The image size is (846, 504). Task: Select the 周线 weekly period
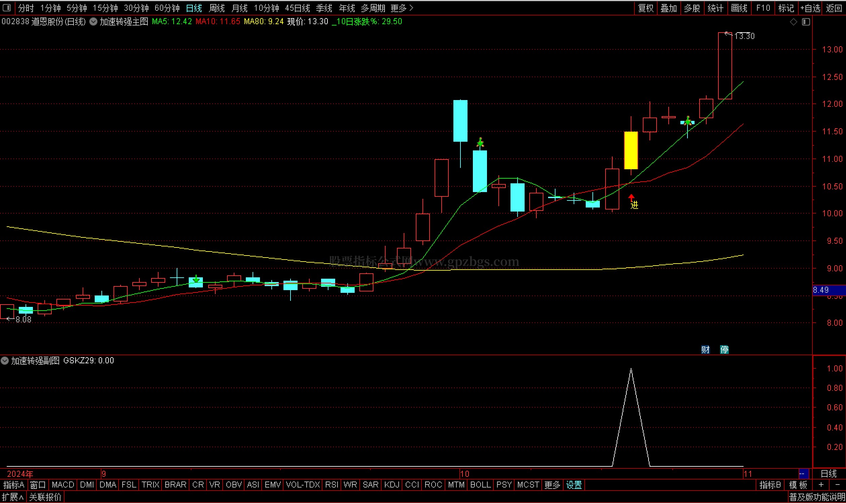coord(217,8)
